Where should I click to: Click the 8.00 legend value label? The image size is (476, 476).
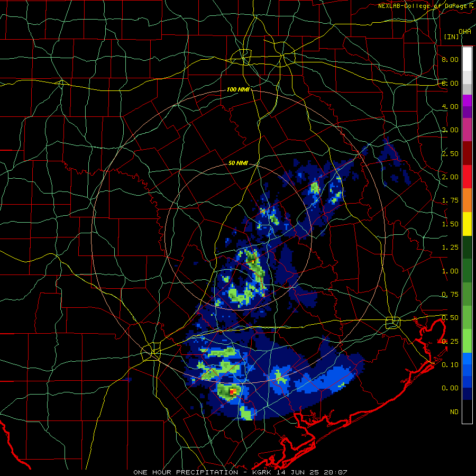click(450, 59)
